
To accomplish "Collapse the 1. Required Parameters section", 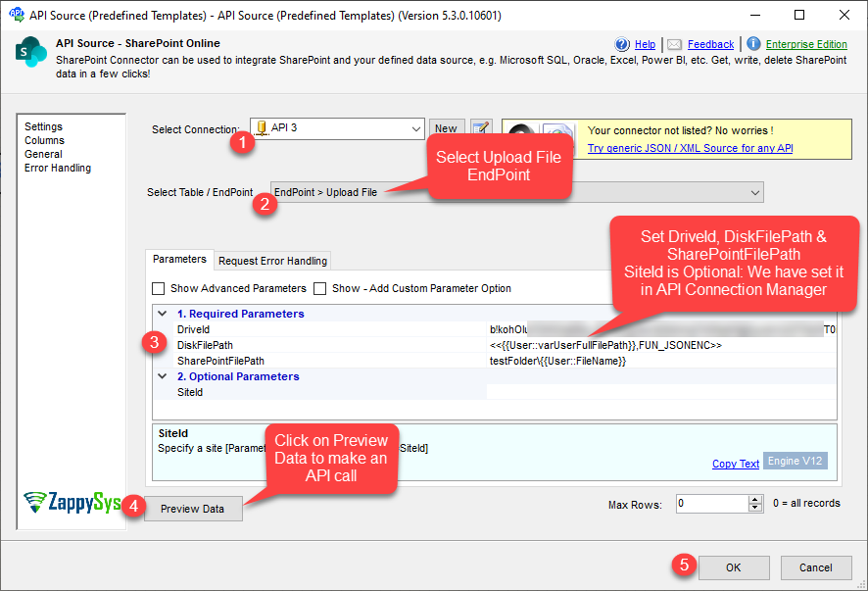I will (x=163, y=314).
